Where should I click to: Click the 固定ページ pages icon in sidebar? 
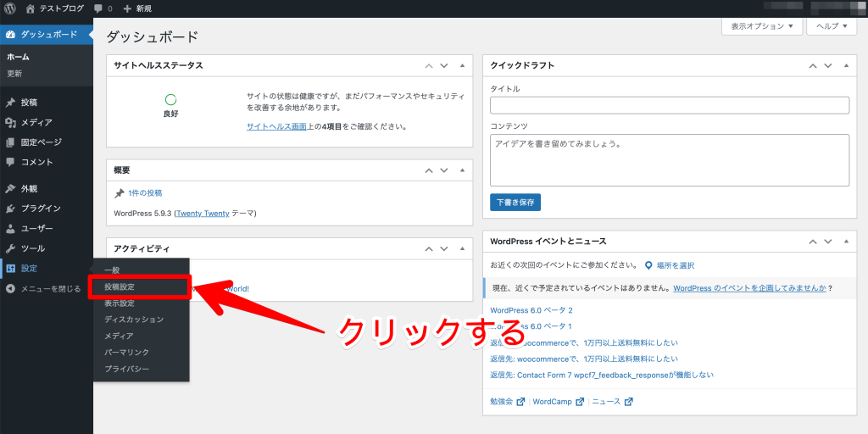pos(10,142)
